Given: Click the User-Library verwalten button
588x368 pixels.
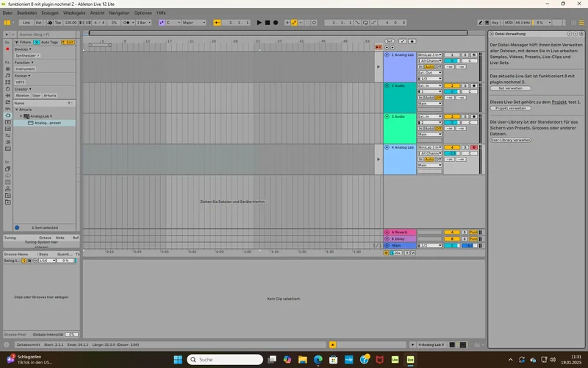Looking at the screenshot, I should [510, 140].
